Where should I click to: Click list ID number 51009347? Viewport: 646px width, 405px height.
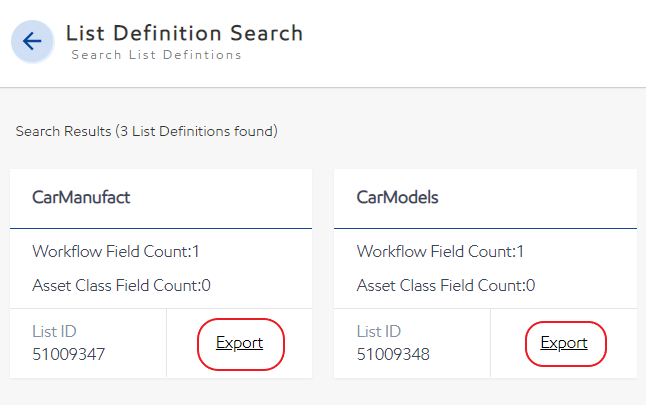[68, 354]
